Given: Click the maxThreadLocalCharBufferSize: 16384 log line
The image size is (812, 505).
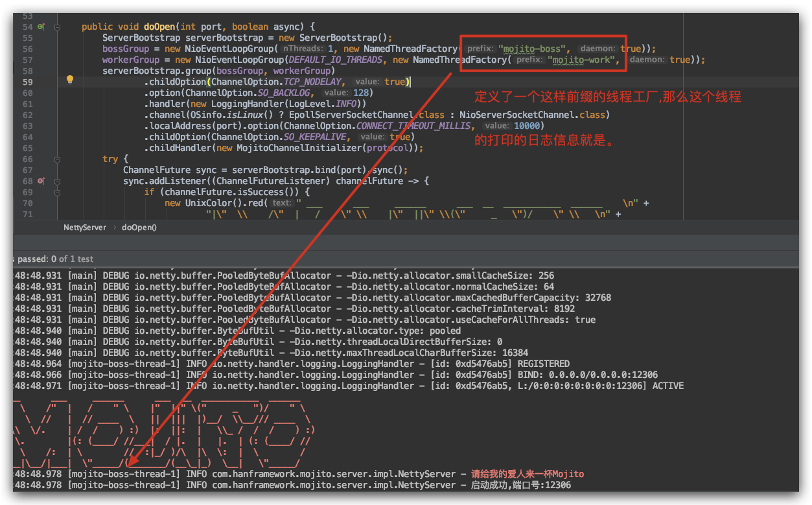Looking at the screenshot, I should [271, 353].
